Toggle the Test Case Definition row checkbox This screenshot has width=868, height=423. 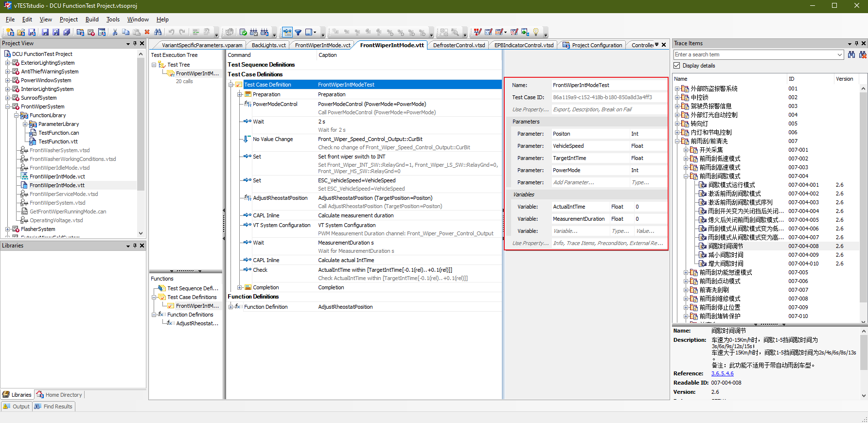tap(239, 85)
